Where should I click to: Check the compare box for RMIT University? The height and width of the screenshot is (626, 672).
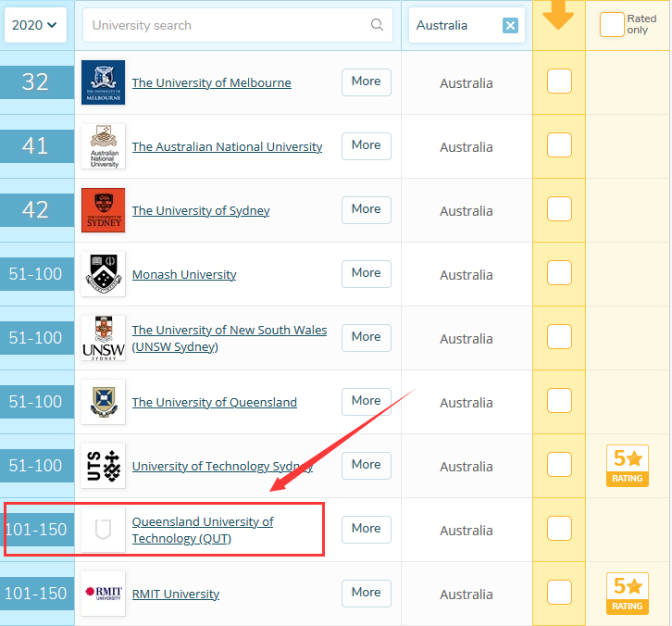pos(559,593)
